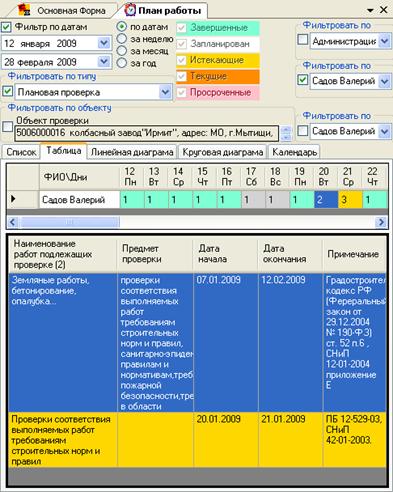Viewport: 393px width, 492px height.
Task: Click the 07.01.2009 start date cell
Action: click(x=225, y=342)
